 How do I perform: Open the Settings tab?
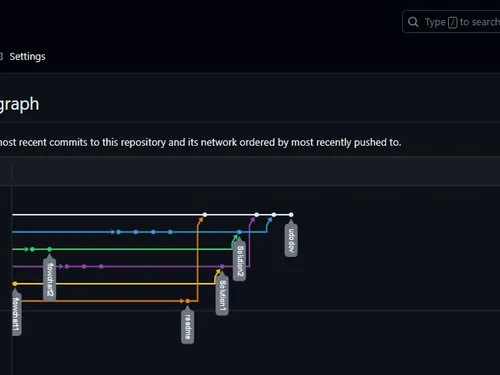pos(27,57)
